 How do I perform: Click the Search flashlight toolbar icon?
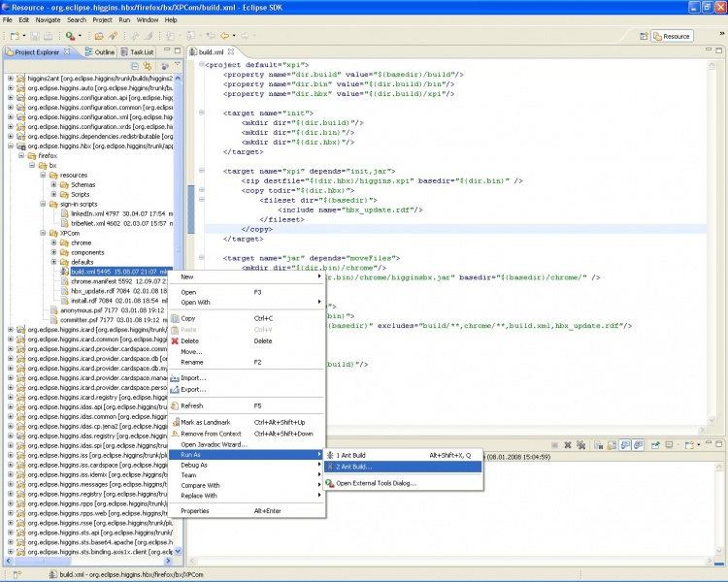113,36
